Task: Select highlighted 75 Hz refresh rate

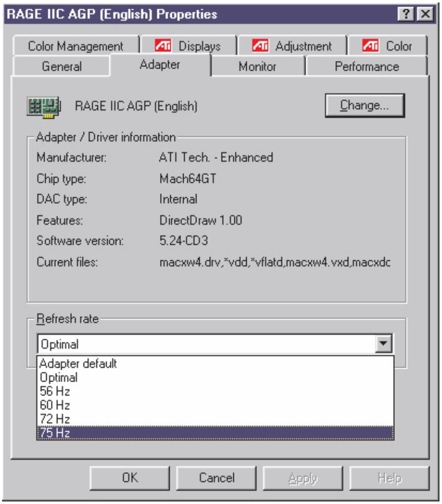Action: tap(215, 433)
